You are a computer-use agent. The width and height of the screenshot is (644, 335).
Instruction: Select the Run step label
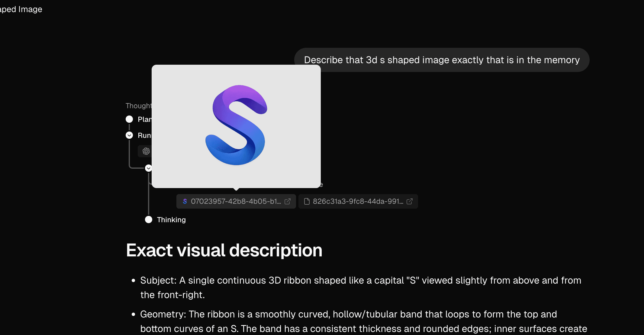144,135
